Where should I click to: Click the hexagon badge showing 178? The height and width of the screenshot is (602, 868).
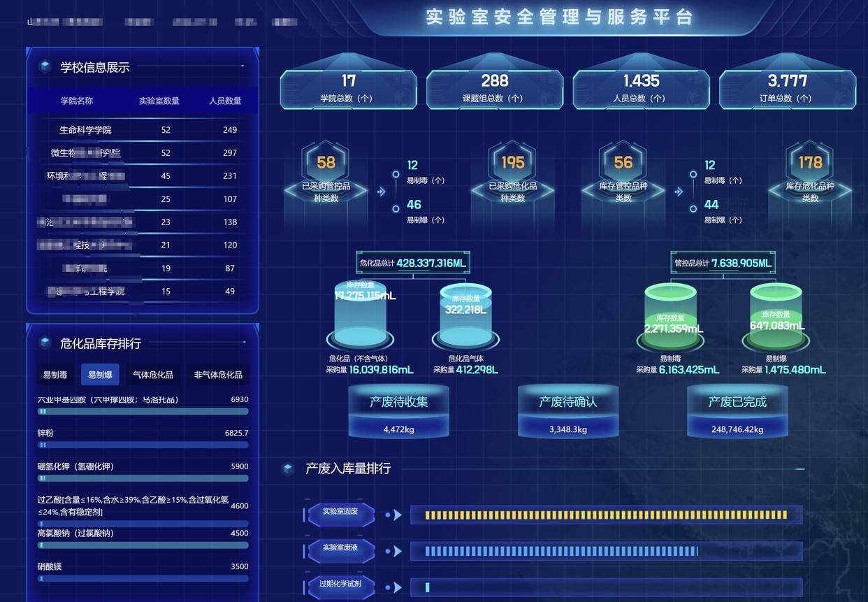pos(810,162)
